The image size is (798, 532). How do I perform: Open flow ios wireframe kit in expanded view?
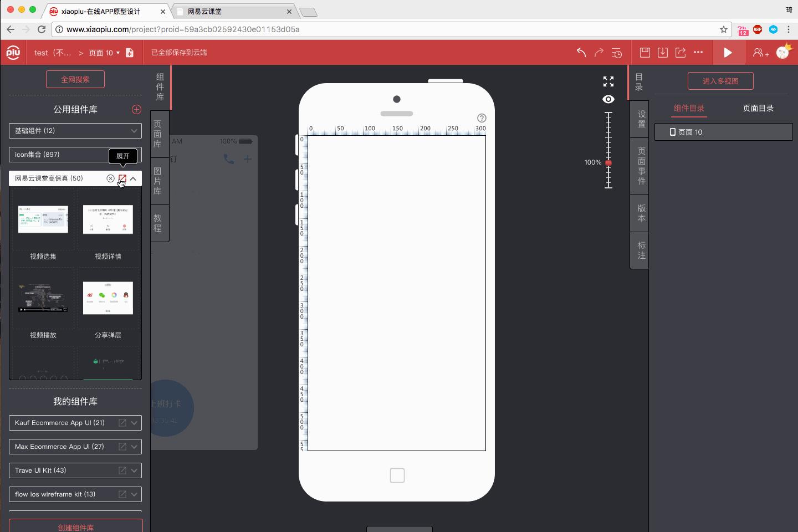[122, 494]
